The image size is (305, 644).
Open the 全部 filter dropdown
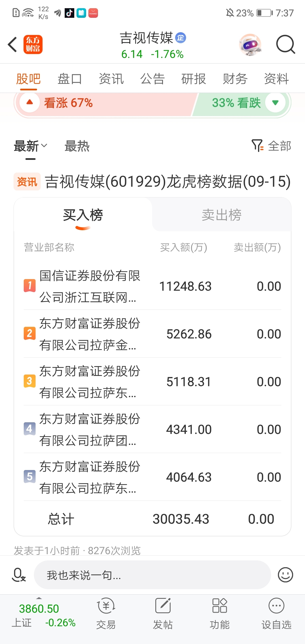coord(271,146)
